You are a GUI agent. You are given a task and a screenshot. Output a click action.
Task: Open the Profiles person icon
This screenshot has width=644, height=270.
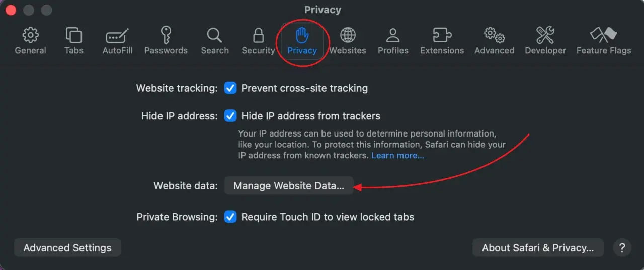[393, 36]
